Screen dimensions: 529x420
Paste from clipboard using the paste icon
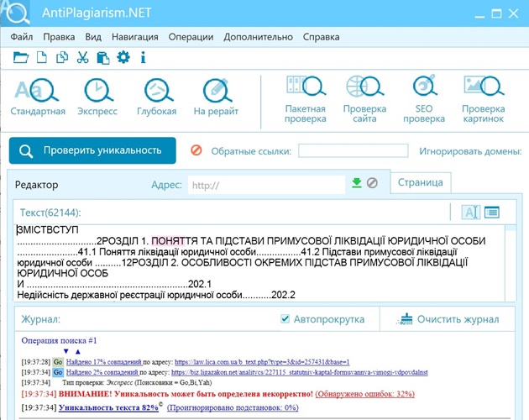(103, 58)
